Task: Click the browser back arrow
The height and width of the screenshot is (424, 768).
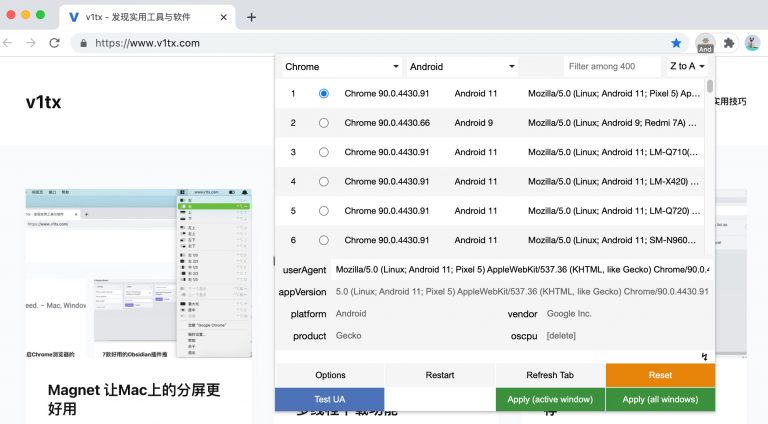Action: [x=7, y=43]
